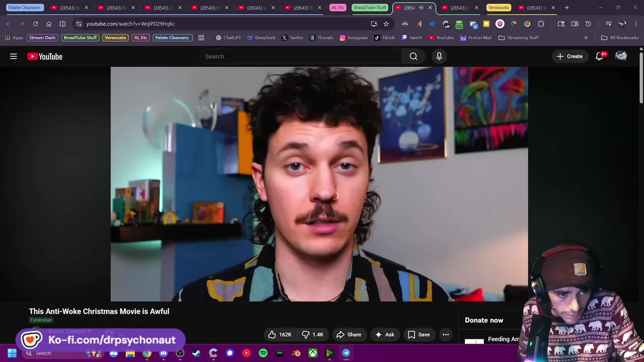
Task: Click the video player to pause
Action: click(x=319, y=184)
